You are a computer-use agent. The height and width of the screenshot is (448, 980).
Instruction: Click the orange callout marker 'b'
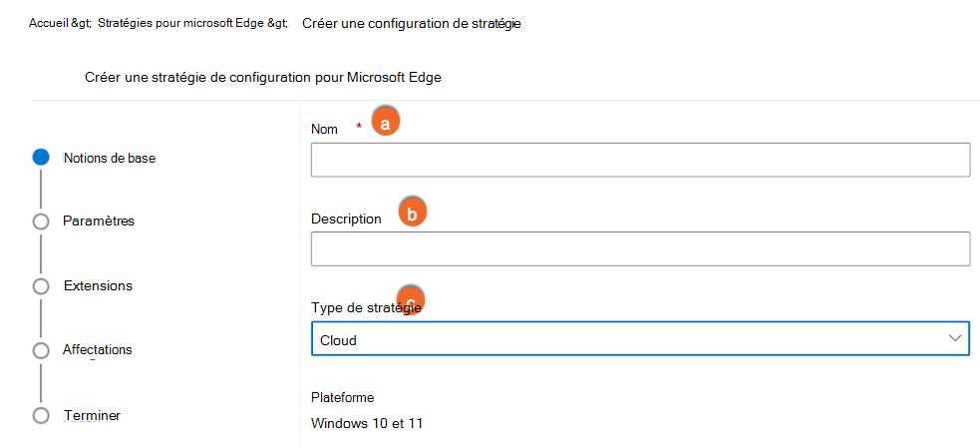click(412, 213)
